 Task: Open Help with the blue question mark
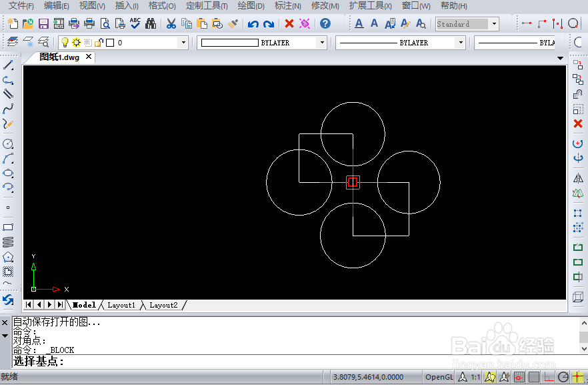point(325,23)
